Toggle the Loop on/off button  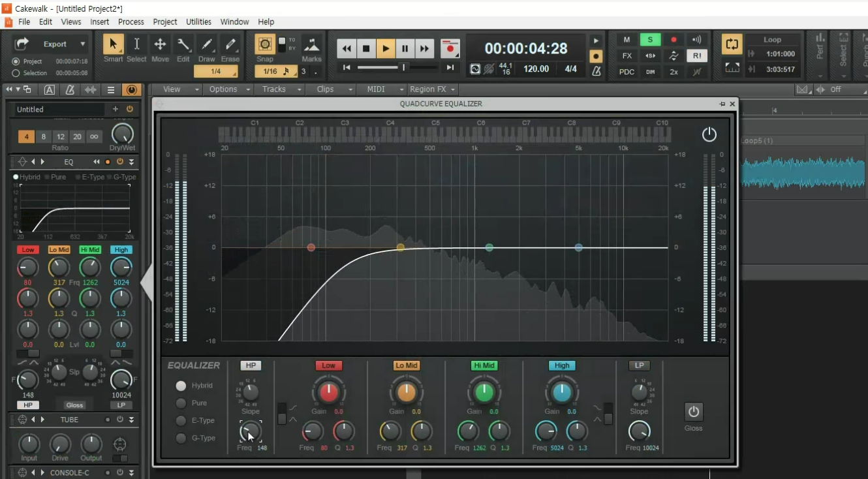(732, 44)
